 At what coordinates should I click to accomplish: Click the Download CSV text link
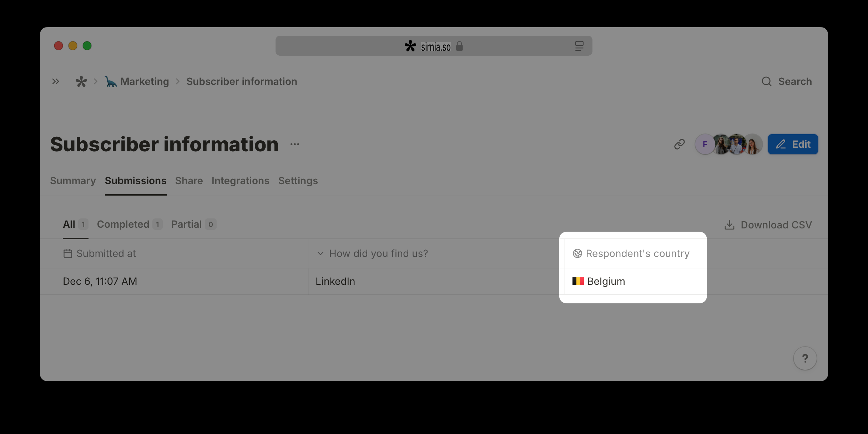pos(776,225)
